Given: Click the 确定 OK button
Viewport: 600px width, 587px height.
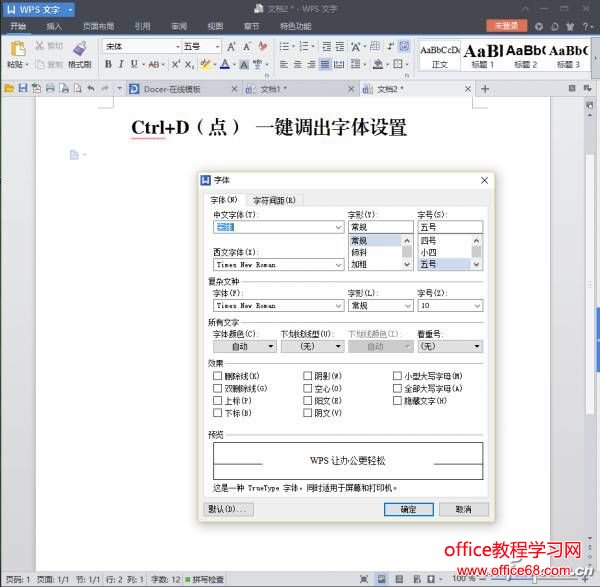Looking at the screenshot, I should pos(409,509).
